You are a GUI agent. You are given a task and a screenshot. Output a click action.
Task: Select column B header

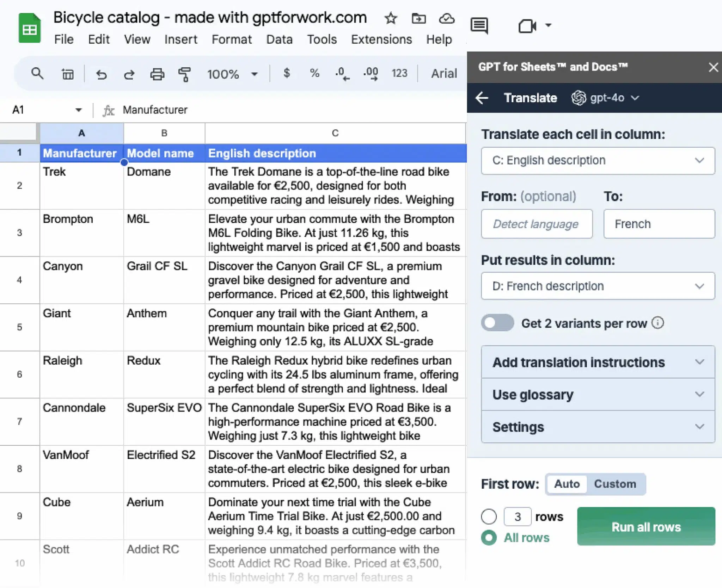(x=164, y=133)
